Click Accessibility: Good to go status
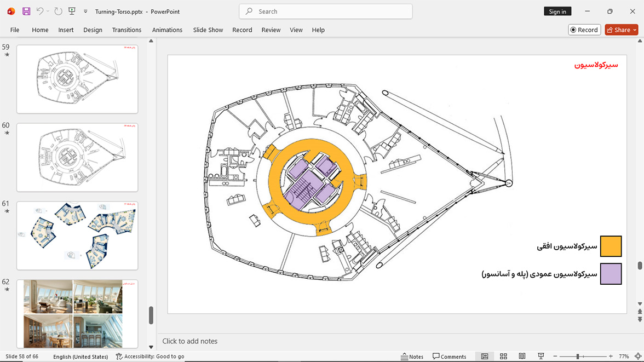The width and height of the screenshot is (644, 362). point(150,357)
